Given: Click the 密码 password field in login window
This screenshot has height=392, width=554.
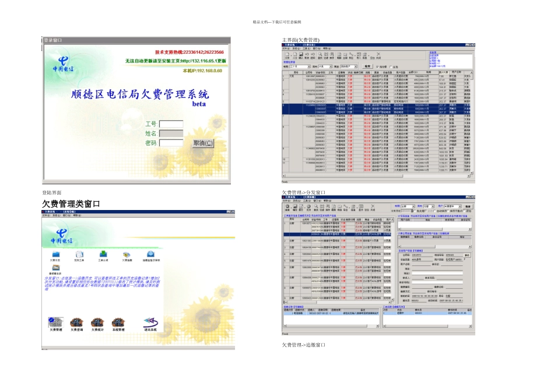Looking at the screenshot, I should click(x=171, y=143).
